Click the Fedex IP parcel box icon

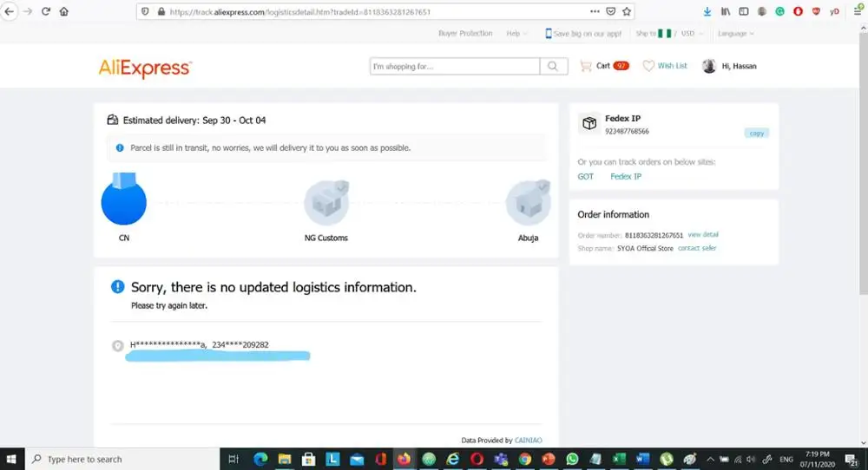coord(589,123)
